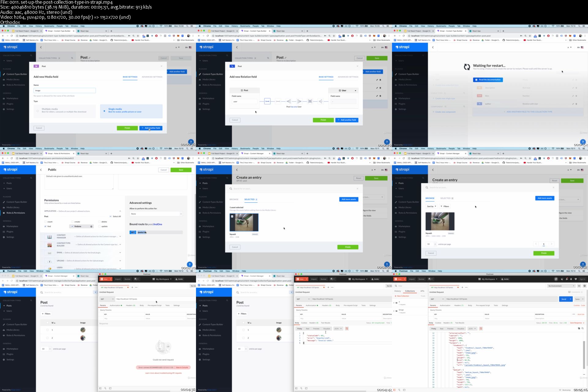Image resolution: width=588 pixels, height=392 pixels.
Task: Select the Squash thumbnail in the asset Browse tab with Sort by
Action: (x=440, y=221)
